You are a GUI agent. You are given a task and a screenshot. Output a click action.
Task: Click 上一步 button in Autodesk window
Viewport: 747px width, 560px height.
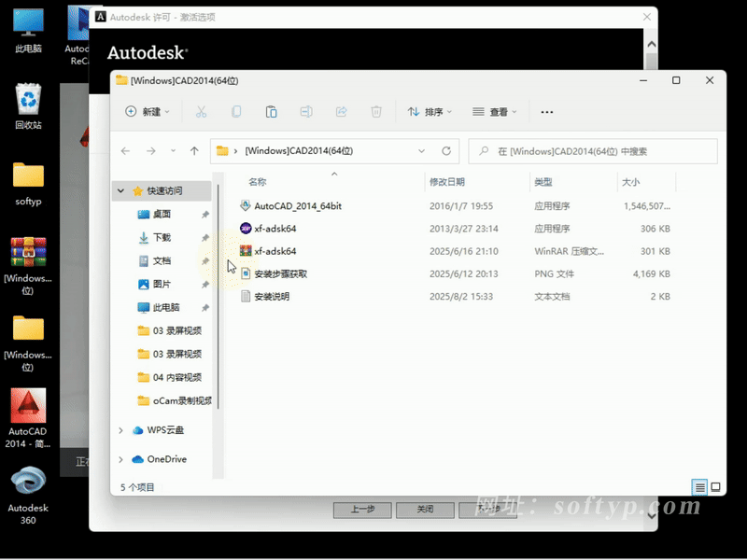click(362, 510)
